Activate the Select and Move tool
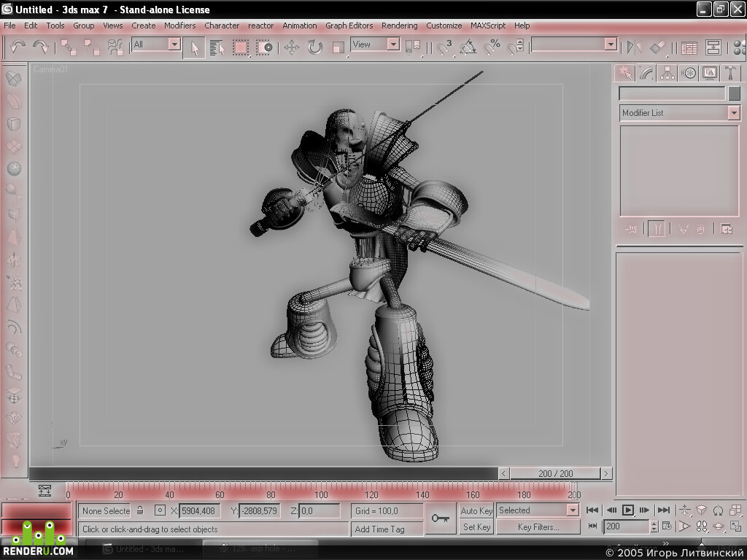Screen dimensions: 747x560 (292, 47)
